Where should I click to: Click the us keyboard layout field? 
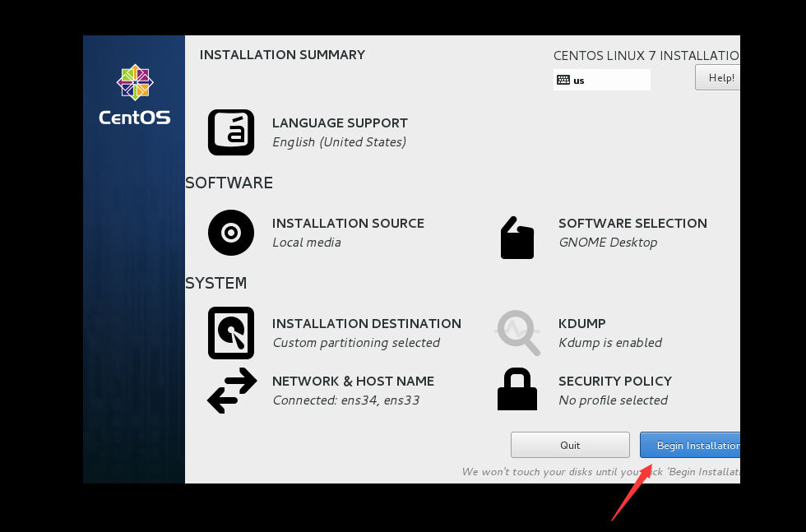pyautogui.click(x=602, y=80)
